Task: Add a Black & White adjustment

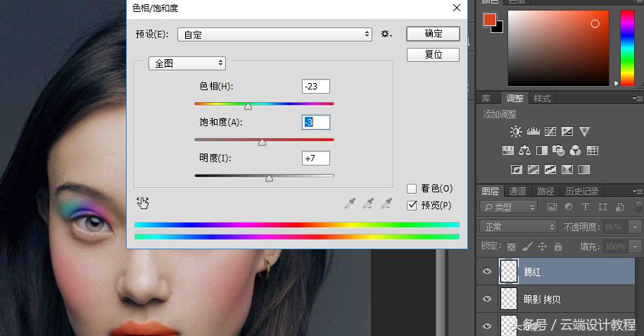Action: click(x=542, y=151)
